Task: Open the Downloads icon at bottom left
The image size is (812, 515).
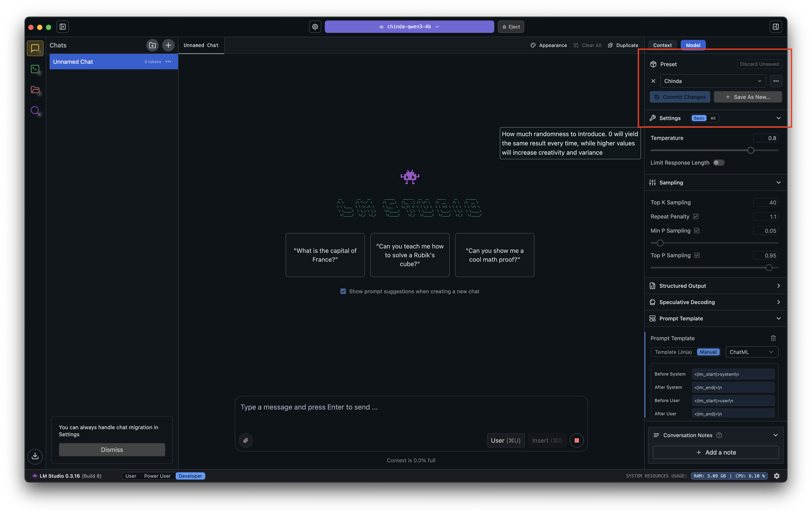Action: [x=35, y=456]
